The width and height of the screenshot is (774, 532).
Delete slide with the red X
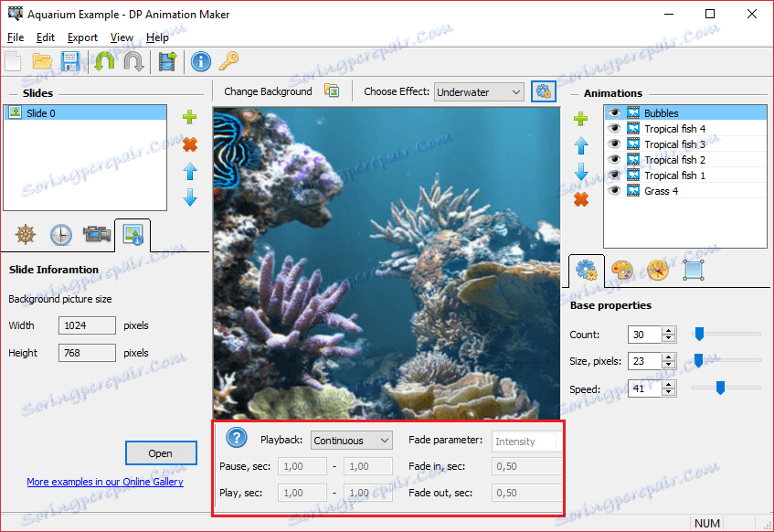pos(189,144)
